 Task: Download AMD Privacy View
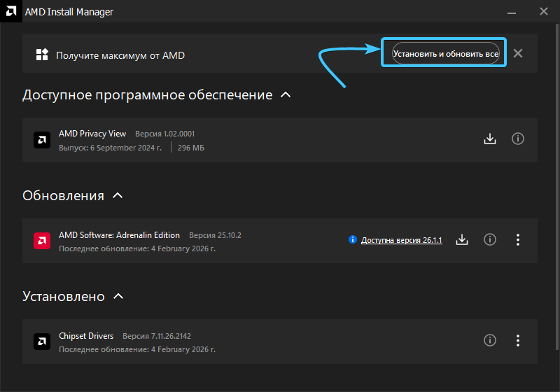490,139
